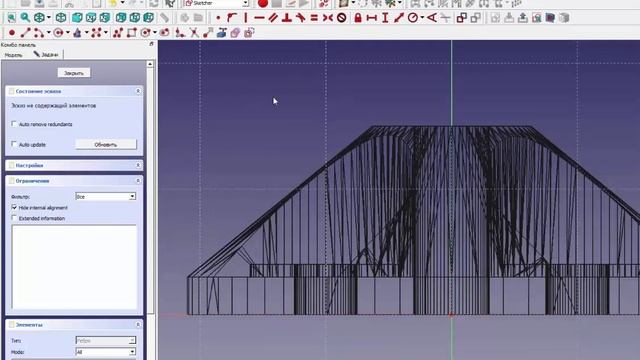Open the elements Mode dropdown
Screen dimensions: 640x360
132,352
